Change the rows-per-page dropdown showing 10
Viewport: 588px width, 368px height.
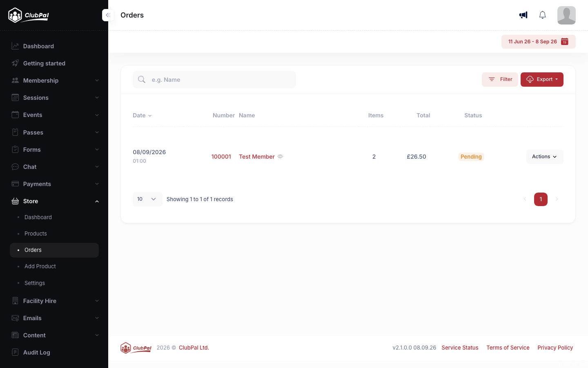(x=147, y=199)
